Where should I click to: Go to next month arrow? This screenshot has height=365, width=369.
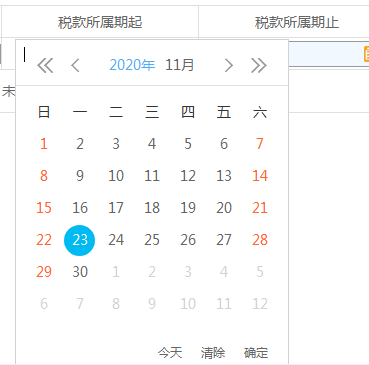click(x=228, y=65)
